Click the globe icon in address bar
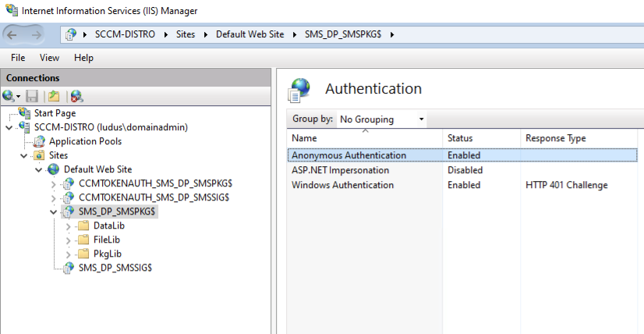 click(x=71, y=34)
